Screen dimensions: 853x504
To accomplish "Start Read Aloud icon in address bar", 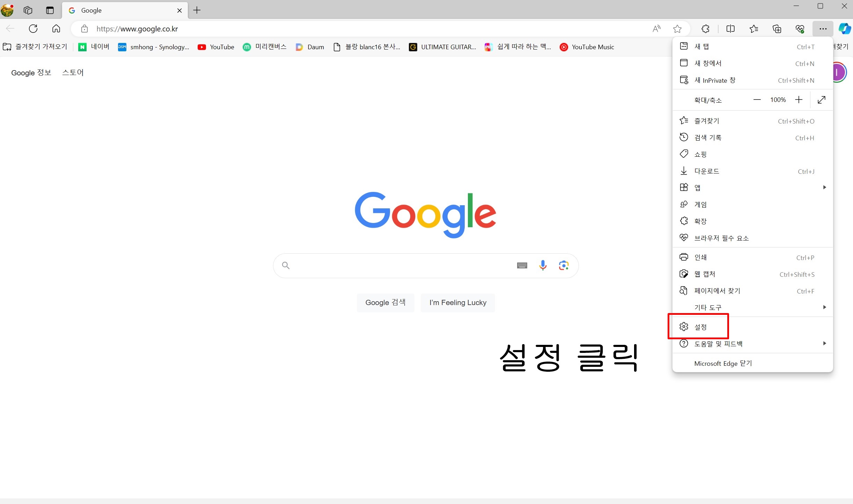I will pyautogui.click(x=656, y=29).
